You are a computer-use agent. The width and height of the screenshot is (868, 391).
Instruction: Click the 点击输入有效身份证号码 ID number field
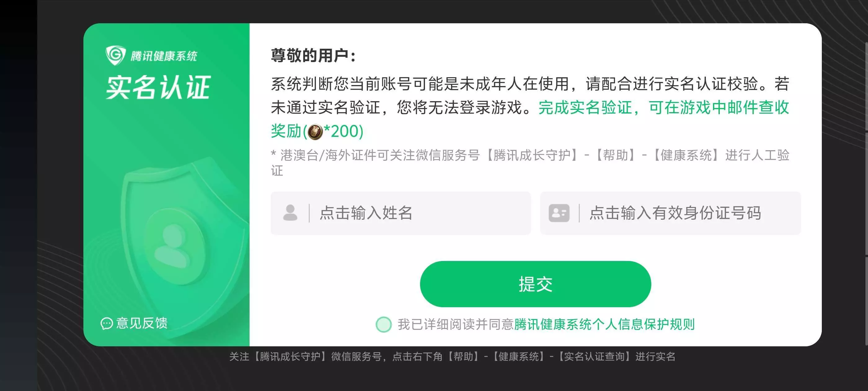point(670,213)
